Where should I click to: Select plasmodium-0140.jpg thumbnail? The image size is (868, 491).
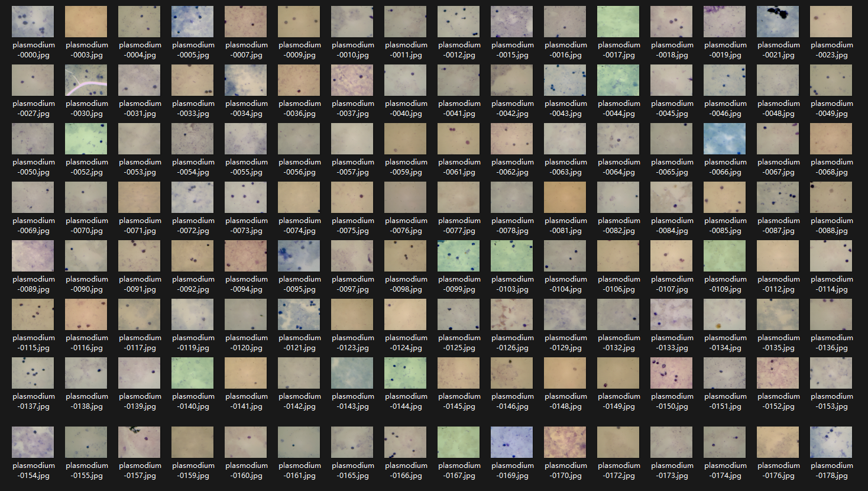coord(193,373)
